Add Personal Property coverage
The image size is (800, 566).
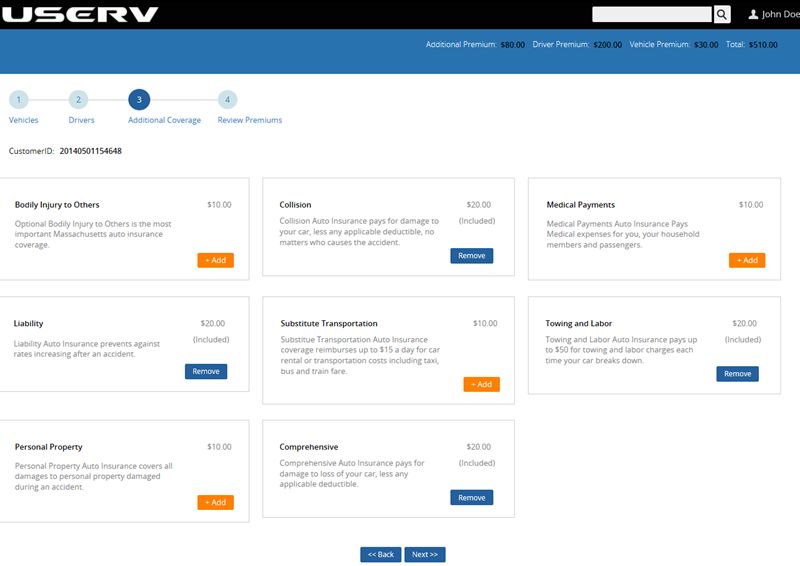click(215, 502)
